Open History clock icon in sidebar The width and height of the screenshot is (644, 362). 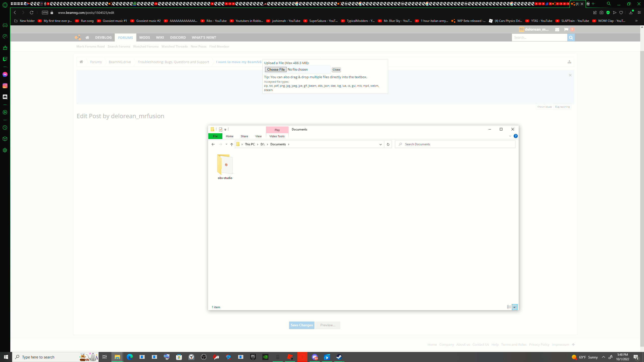click(x=5, y=128)
